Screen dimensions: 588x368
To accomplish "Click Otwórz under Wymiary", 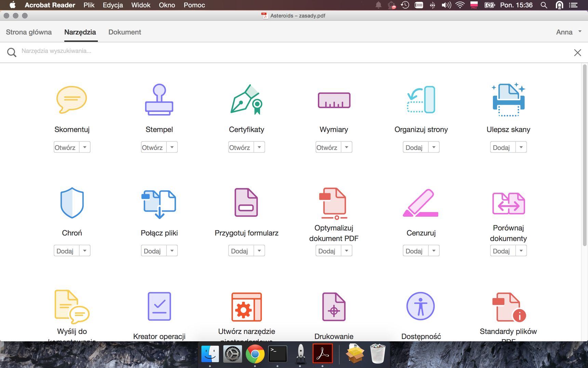I will coord(328,147).
